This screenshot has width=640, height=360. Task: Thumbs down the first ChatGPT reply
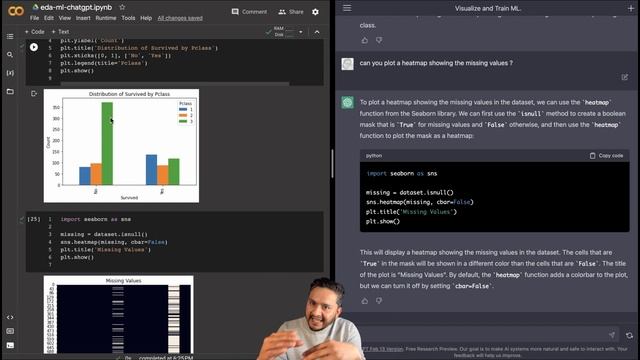pyautogui.click(x=379, y=40)
